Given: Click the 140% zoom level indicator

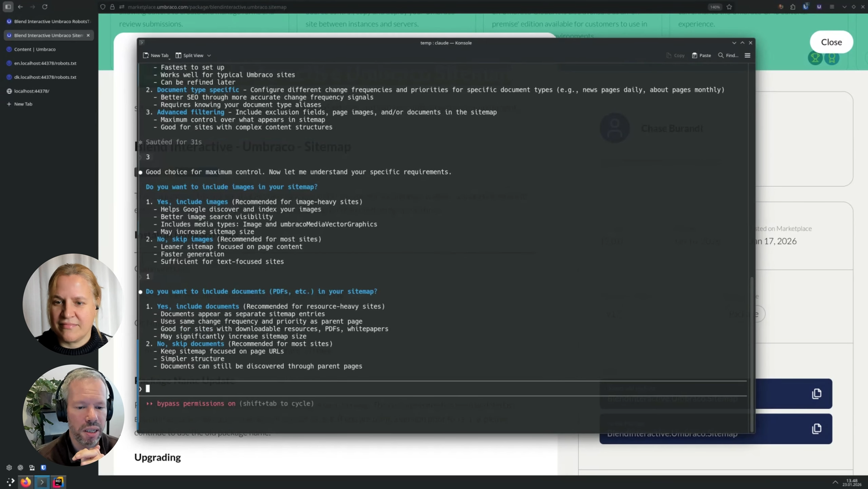Looking at the screenshot, I should (x=715, y=7).
